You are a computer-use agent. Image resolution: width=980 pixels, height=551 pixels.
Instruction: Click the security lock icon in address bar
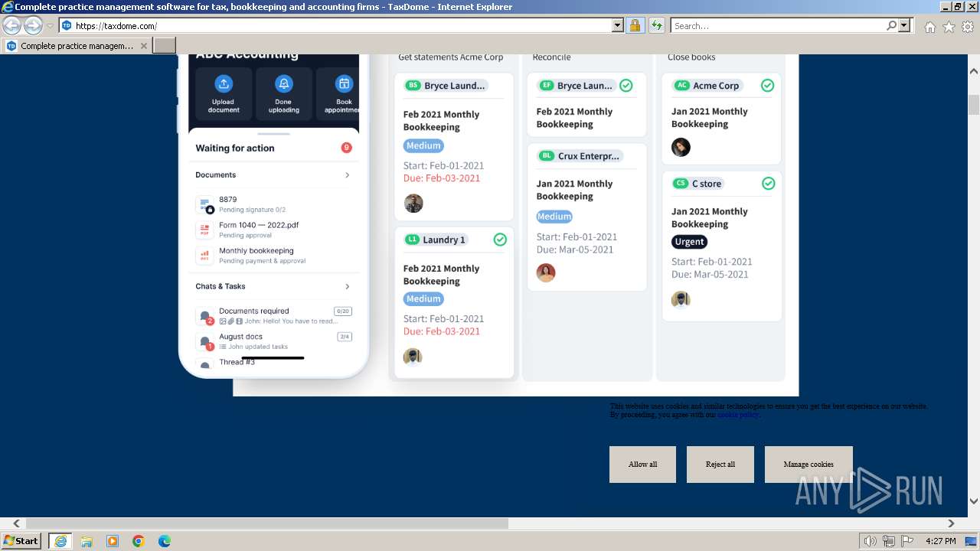[x=635, y=25]
